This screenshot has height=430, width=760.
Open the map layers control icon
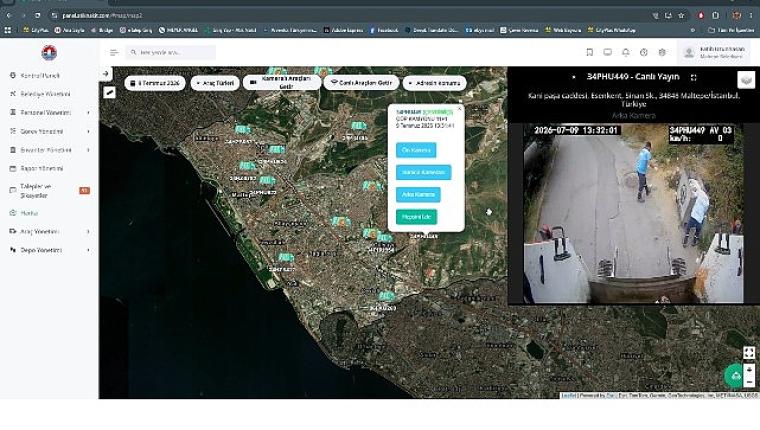point(746,80)
